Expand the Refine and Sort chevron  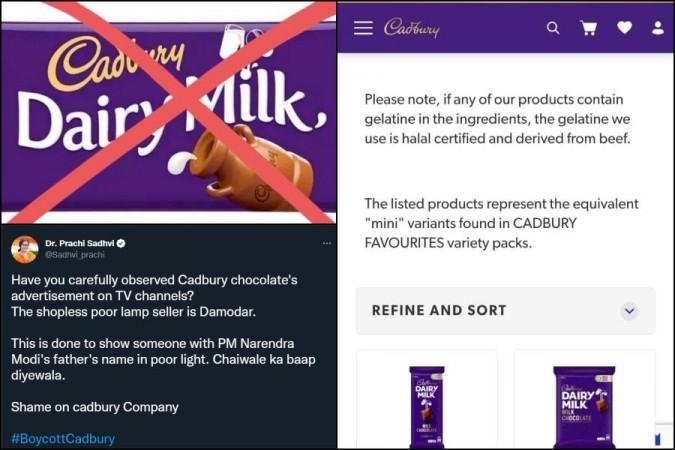tap(629, 310)
